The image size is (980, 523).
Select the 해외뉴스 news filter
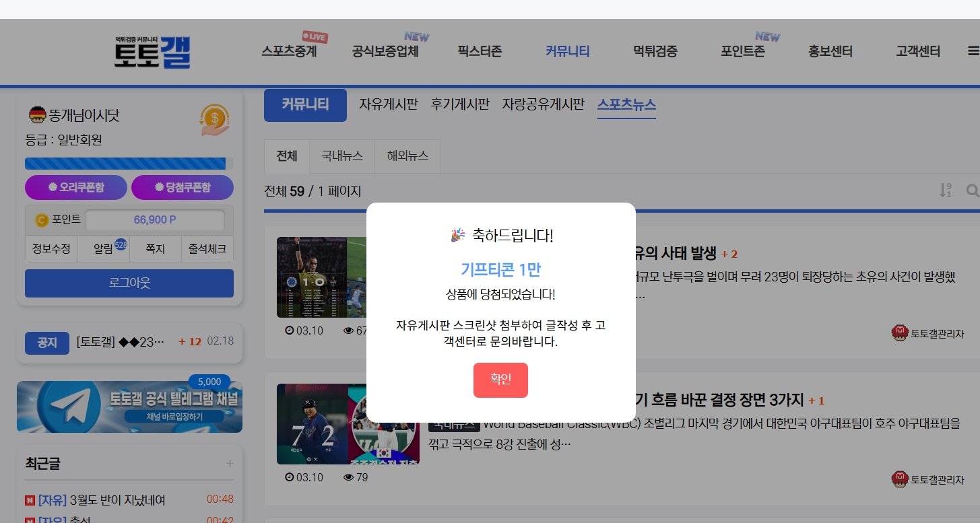click(x=407, y=155)
